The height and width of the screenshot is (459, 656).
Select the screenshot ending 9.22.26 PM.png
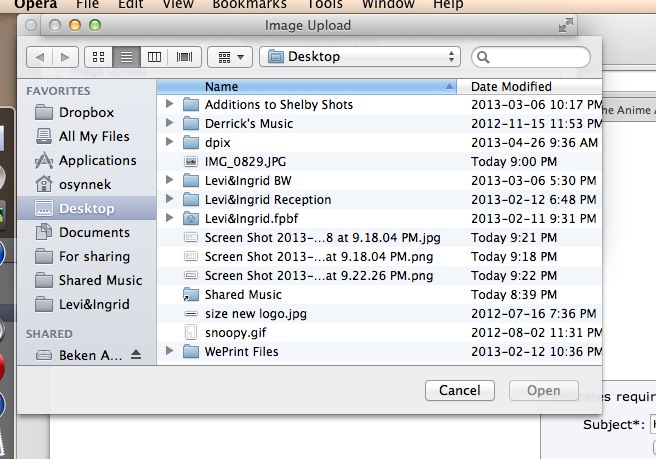(x=379, y=276)
